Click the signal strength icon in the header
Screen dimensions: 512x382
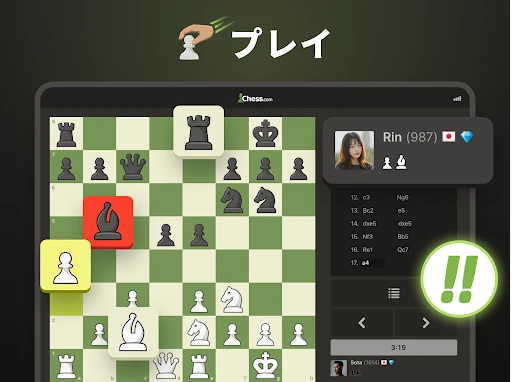click(457, 99)
